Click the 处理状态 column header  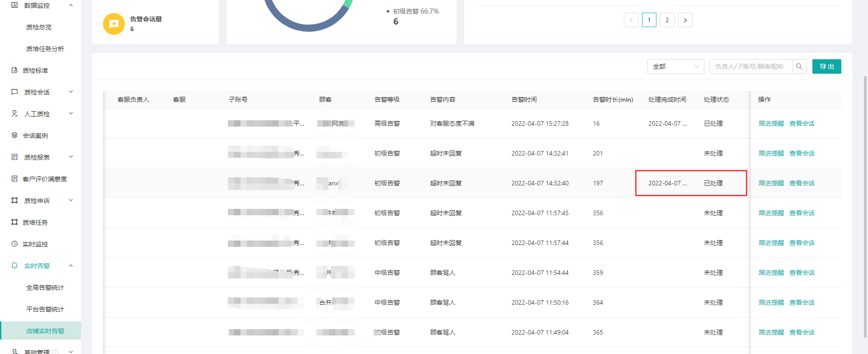716,99
